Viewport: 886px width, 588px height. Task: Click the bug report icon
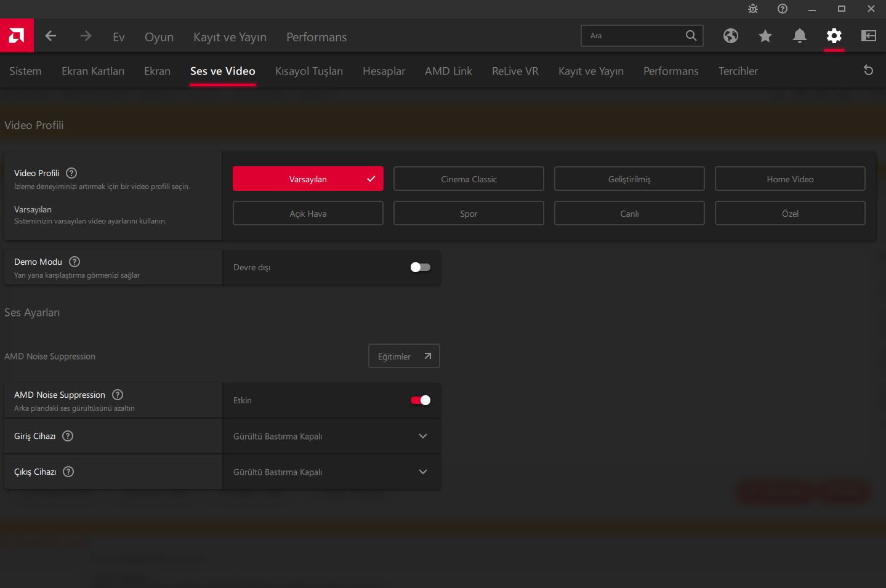tap(753, 9)
